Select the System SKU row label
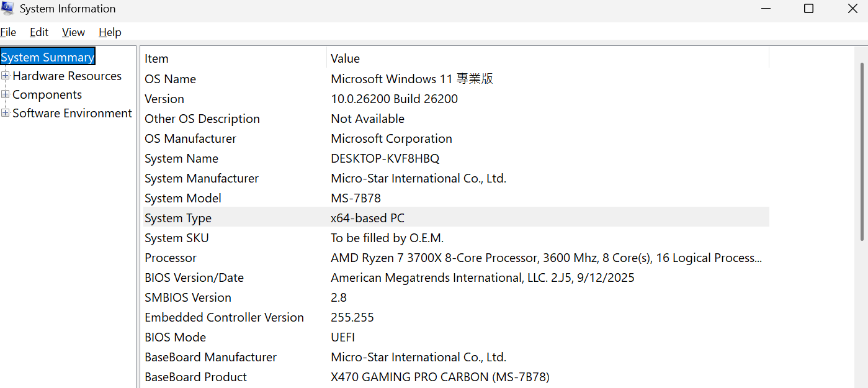 click(x=177, y=238)
